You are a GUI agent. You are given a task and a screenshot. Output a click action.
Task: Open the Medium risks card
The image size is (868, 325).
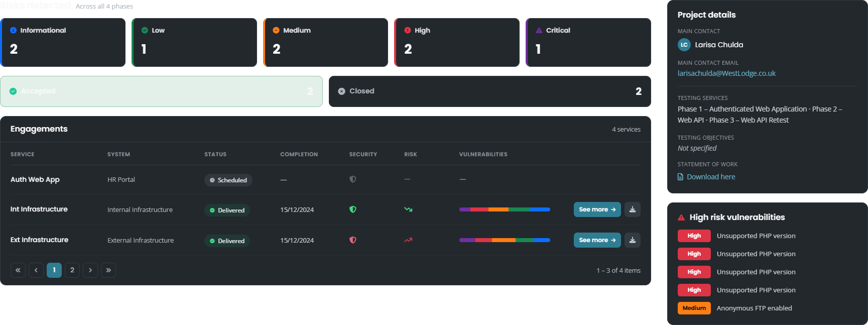[326, 42]
